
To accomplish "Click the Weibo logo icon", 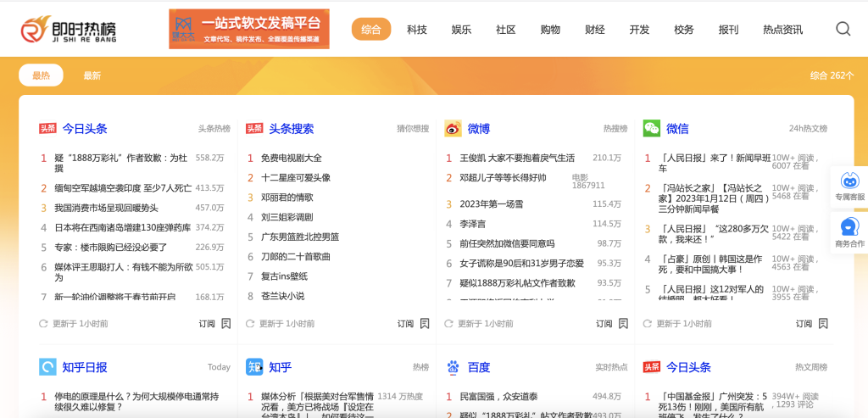I will point(453,128).
